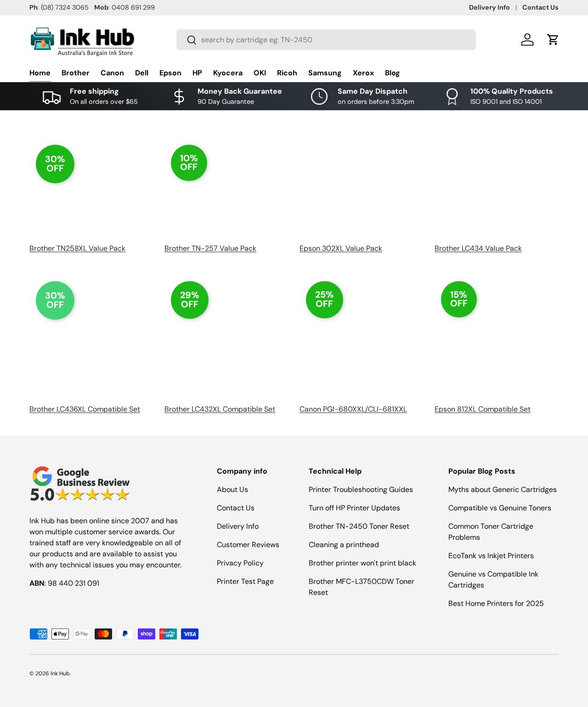
Task: Open Turn off HP Printer Updates
Action: tap(354, 508)
